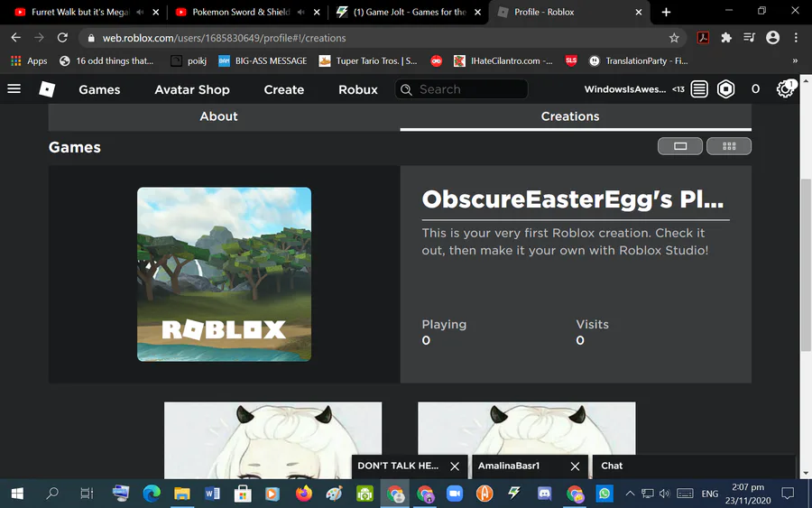
Task: Open the Roblox hamburger navigation menu
Action: pyautogui.click(x=14, y=89)
